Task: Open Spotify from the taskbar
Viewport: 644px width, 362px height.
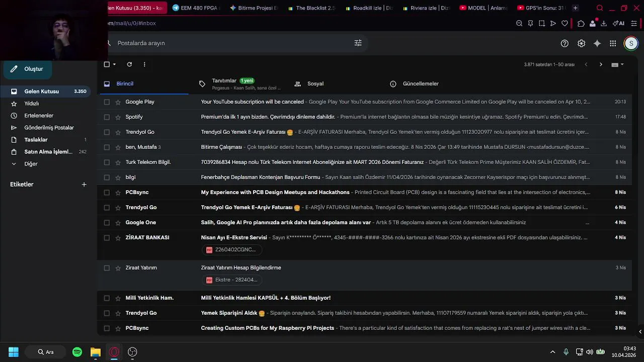Action: click(77, 352)
